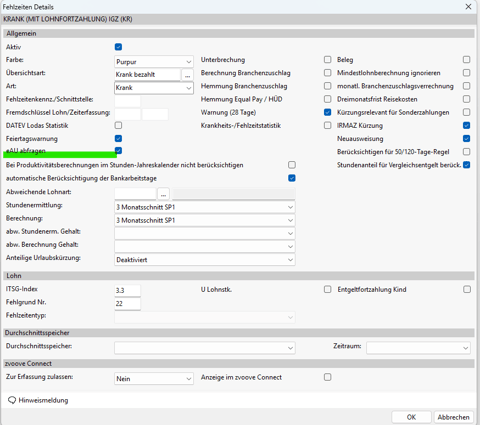The height and width of the screenshot is (425, 480).
Task: Click the ITSG-Index field with 3.3
Action: coord(127,290)
